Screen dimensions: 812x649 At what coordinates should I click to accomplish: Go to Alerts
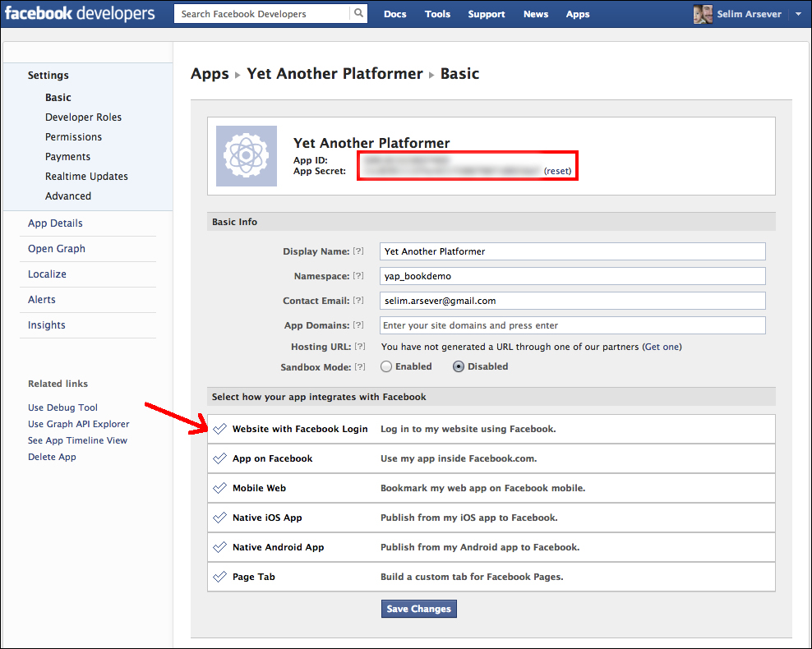coord(41,299)
